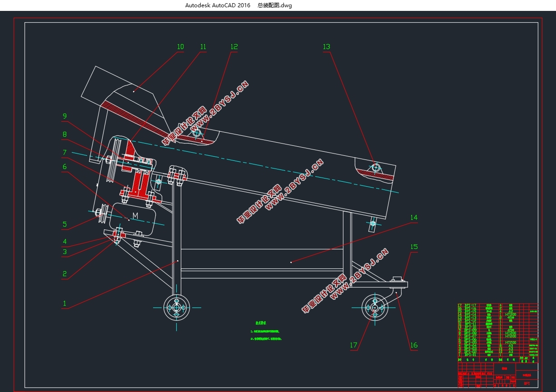Click part callout number 4
This screenshot has height=392, width=556.
pos(65,242)
